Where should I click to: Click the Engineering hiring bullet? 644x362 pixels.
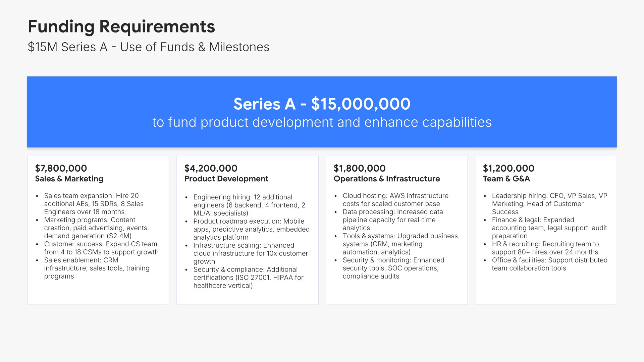pyautogui.click(x=249, y=205)
